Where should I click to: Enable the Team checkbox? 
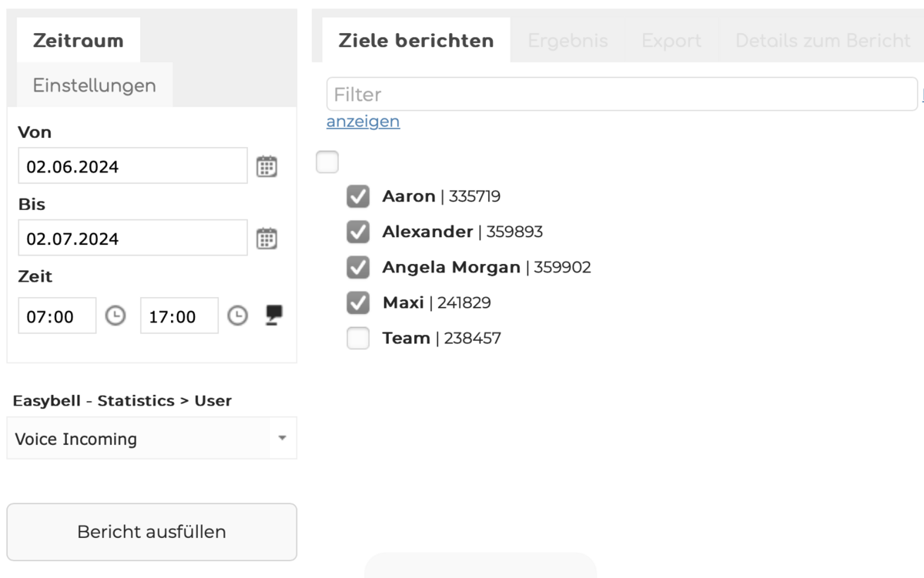tap(358, 338)
